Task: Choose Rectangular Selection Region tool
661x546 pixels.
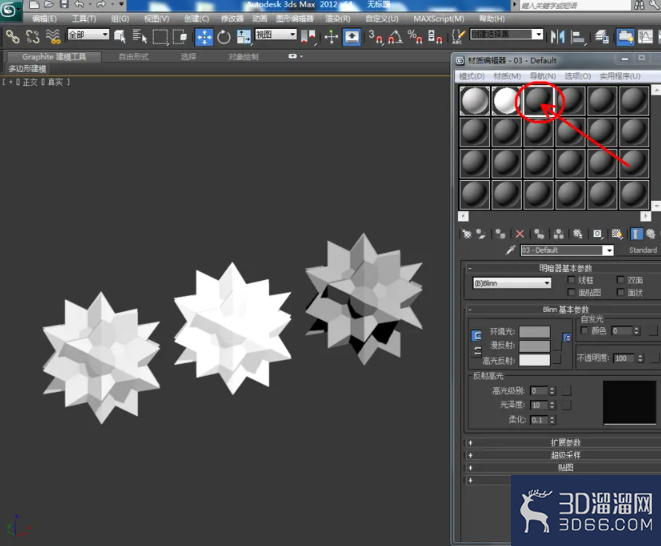Action: [x=160, y=37]
